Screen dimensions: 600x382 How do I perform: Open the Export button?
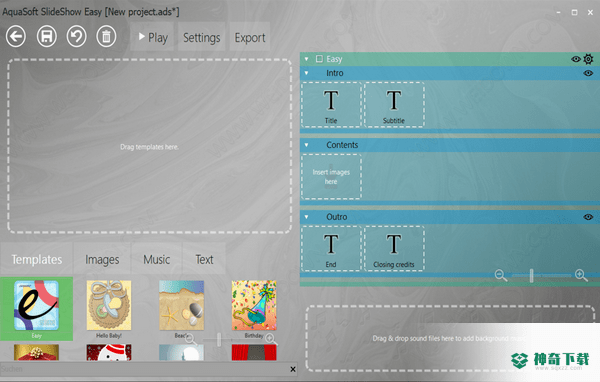[x=250, y=38]
